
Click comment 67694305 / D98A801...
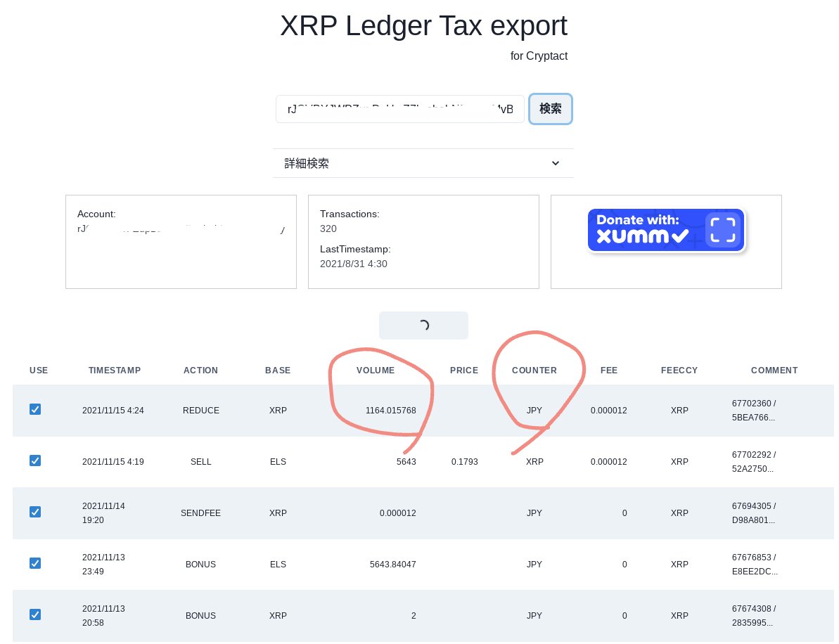click(x=753, y=513)
